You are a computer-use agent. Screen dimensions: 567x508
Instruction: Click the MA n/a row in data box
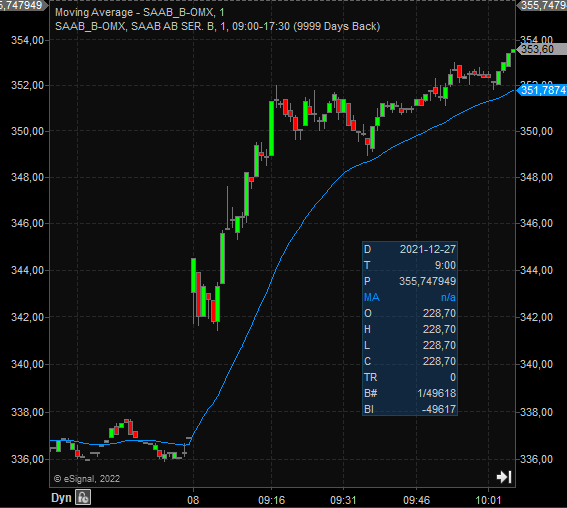410,297
